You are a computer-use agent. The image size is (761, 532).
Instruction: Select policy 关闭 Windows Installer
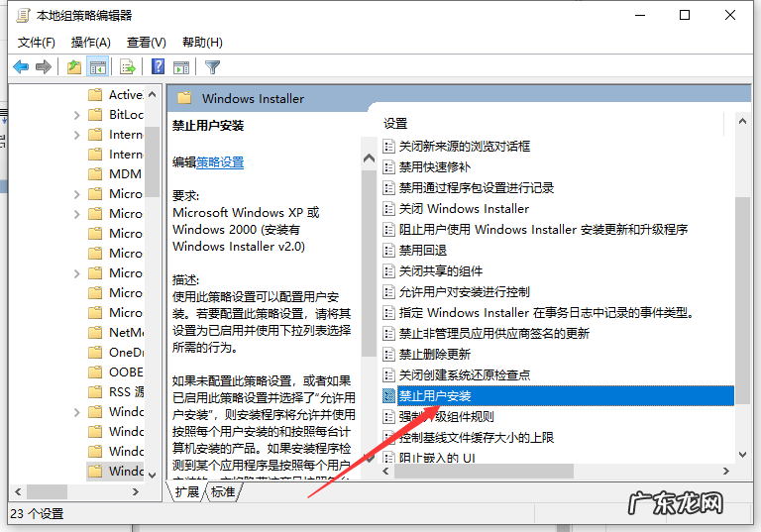coord(464,209)
